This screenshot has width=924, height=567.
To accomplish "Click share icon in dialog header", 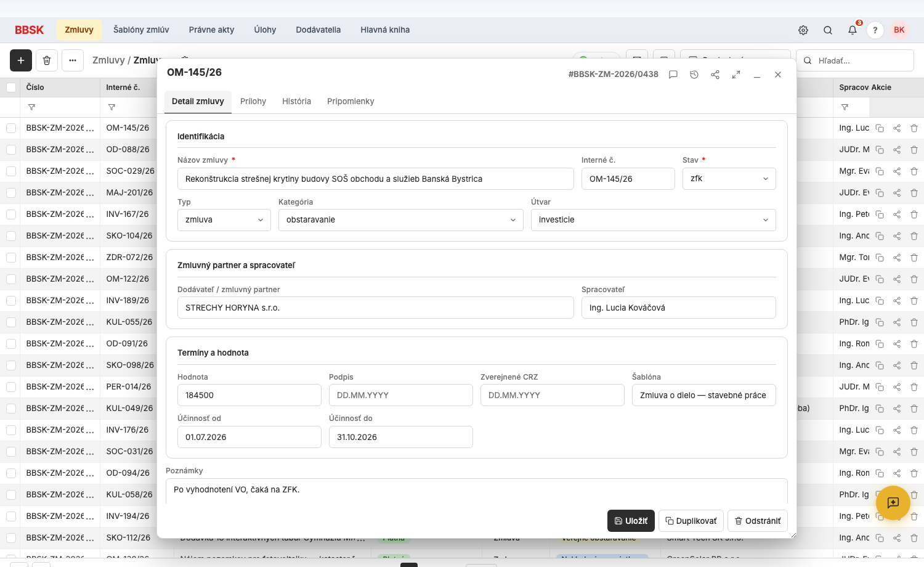I will [715, 75].
